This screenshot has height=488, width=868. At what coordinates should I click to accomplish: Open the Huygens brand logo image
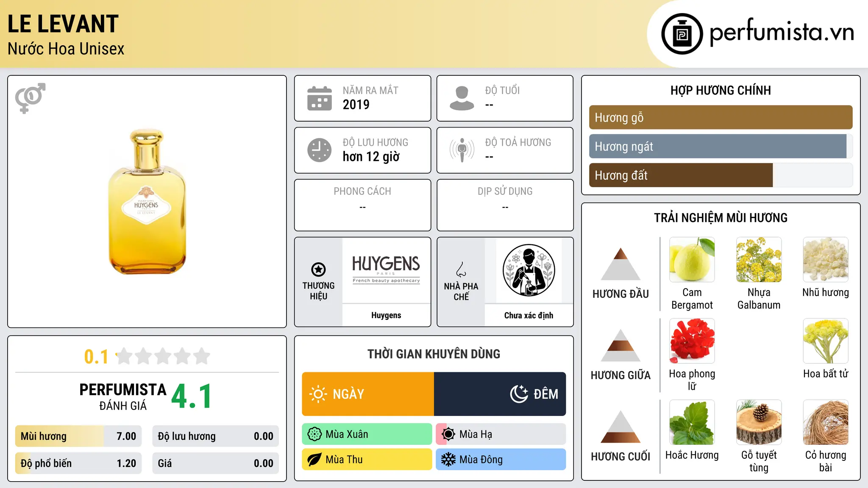386,270
